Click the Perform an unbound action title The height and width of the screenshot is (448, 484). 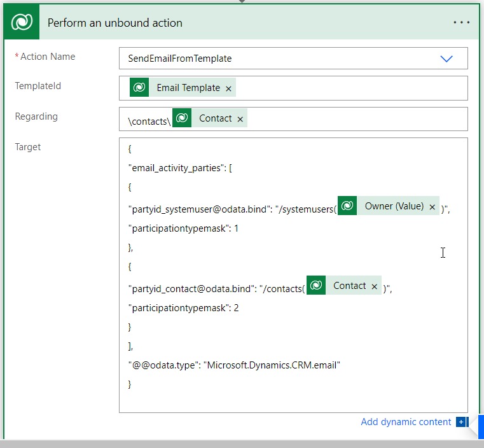[115, 23]
